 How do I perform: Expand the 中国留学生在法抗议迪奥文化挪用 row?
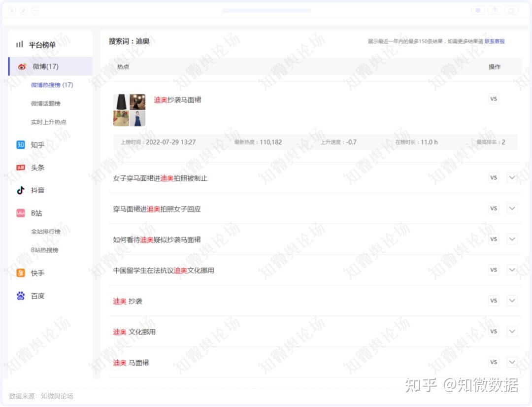point(512,270)
